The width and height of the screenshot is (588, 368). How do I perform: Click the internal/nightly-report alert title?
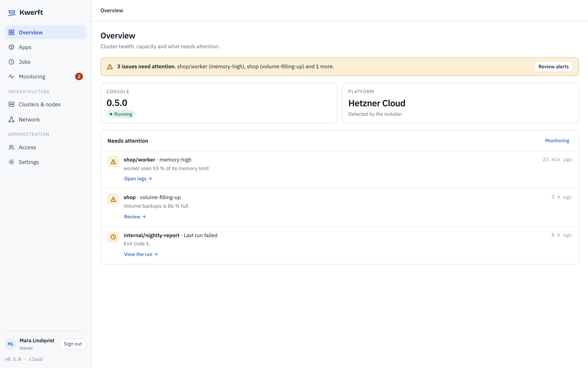coord(170,235)
